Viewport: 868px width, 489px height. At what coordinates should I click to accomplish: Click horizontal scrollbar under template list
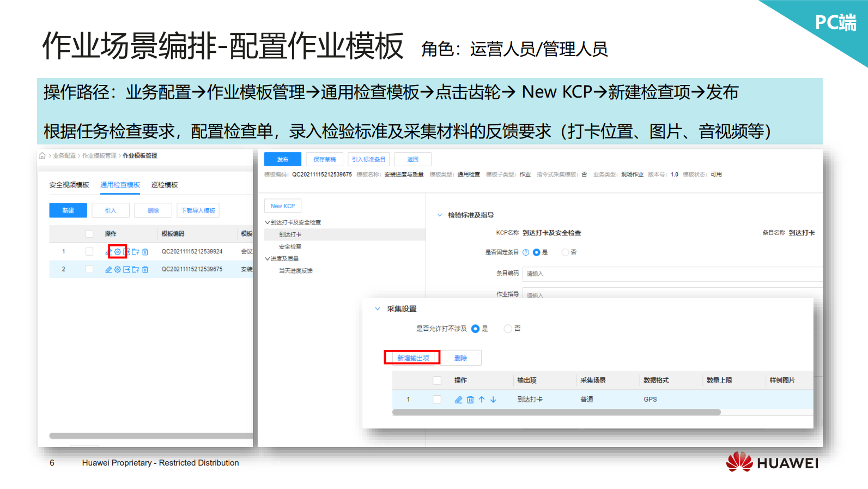(x=151, y=436)
